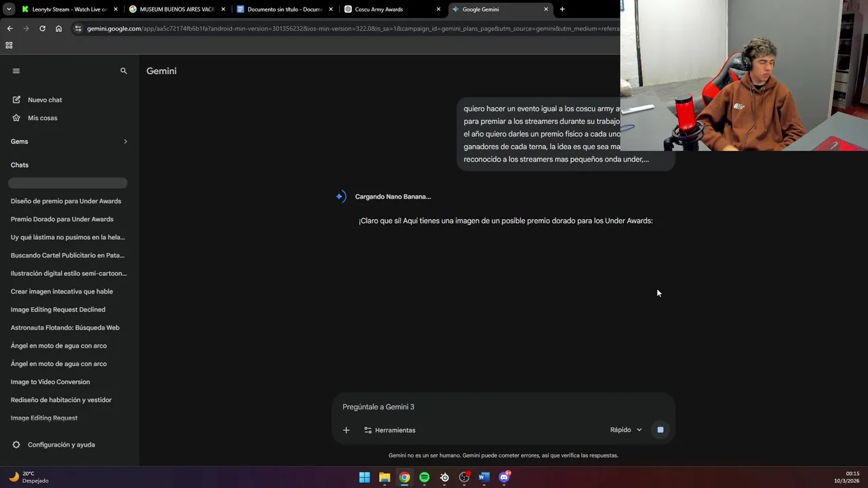This screenshot has width=868, height=488.
Task: Click the site information icon in address bar
Action: pyautogui.click(x=78, y=28)
